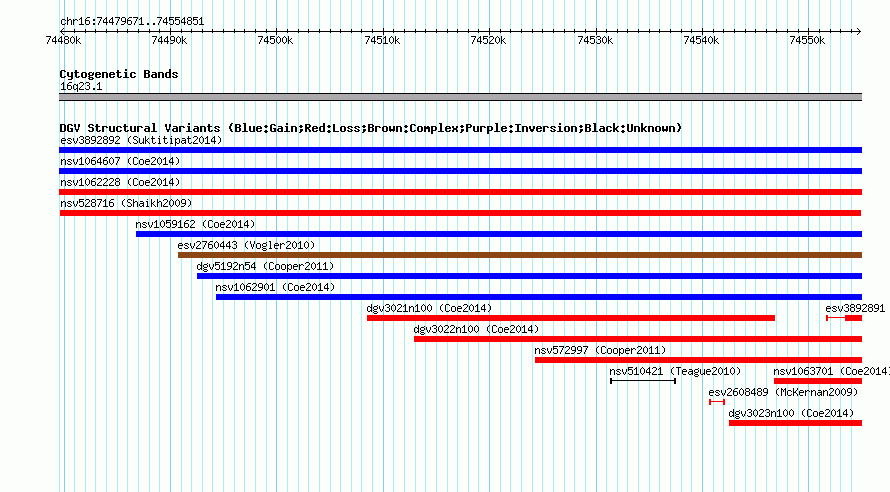Image resolution: width=890 pixels, height=492 pixels.
Task: Click the red bar under nsv528716
Action: click(460, 213)
